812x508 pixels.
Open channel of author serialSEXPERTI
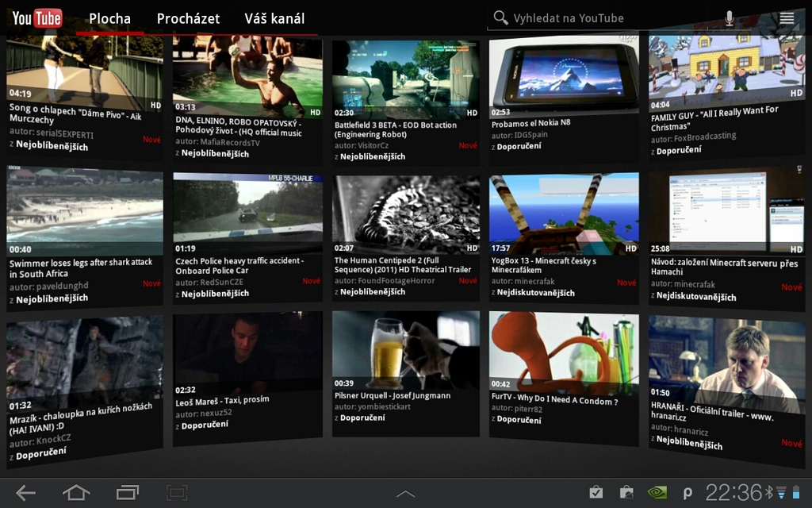[x=66, y=135]
